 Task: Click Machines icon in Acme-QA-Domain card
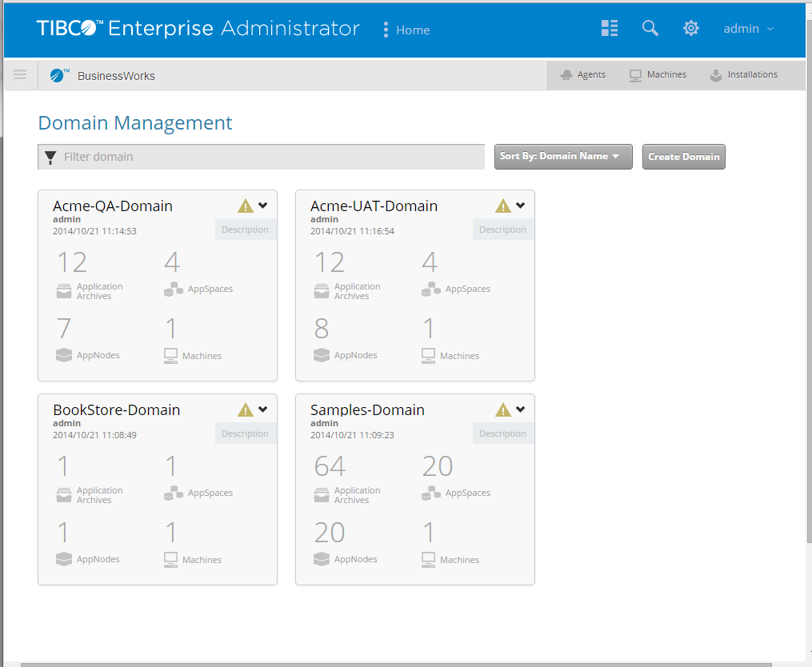(170, 356)
